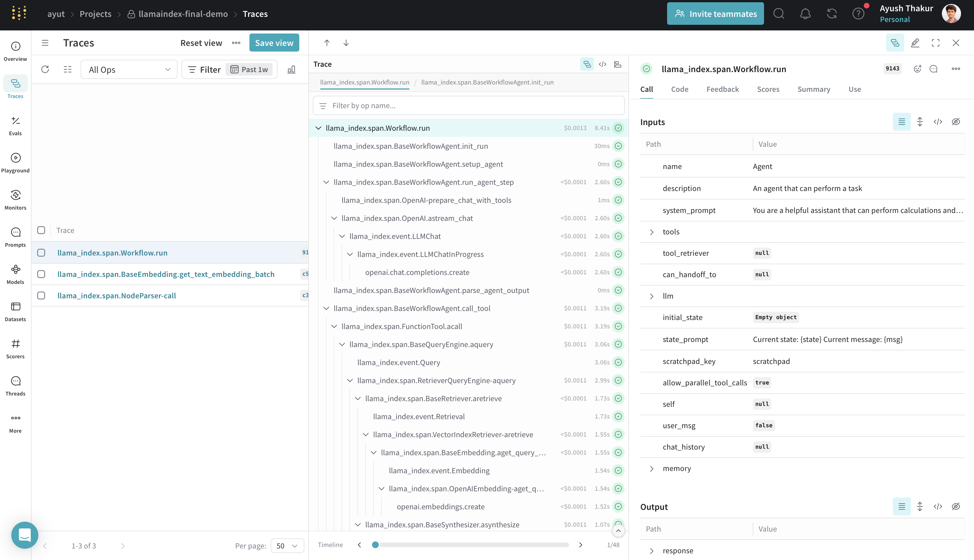Go to Projects breadcrumb
Screen dimensions: 974x560
coord(96,14)
